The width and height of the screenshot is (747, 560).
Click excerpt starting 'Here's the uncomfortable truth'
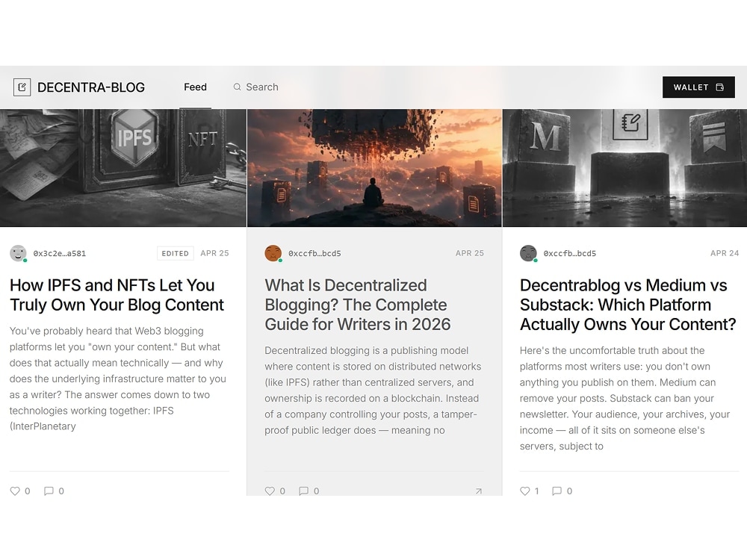click(625, 398)
